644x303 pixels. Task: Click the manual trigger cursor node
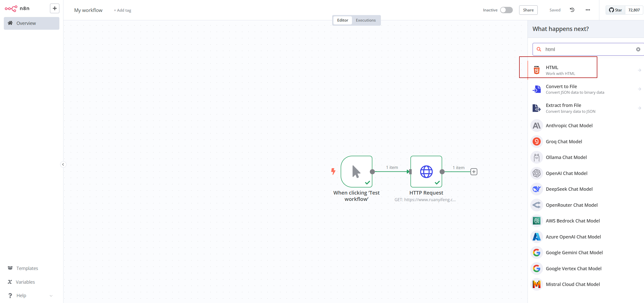[356, 172]
